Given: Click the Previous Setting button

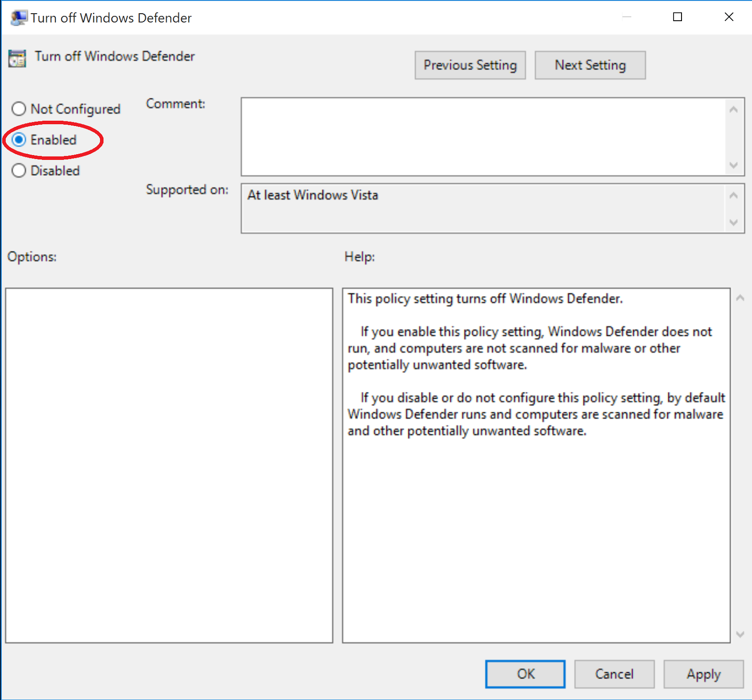Looking at the screenshot, I should click(470, 65).
